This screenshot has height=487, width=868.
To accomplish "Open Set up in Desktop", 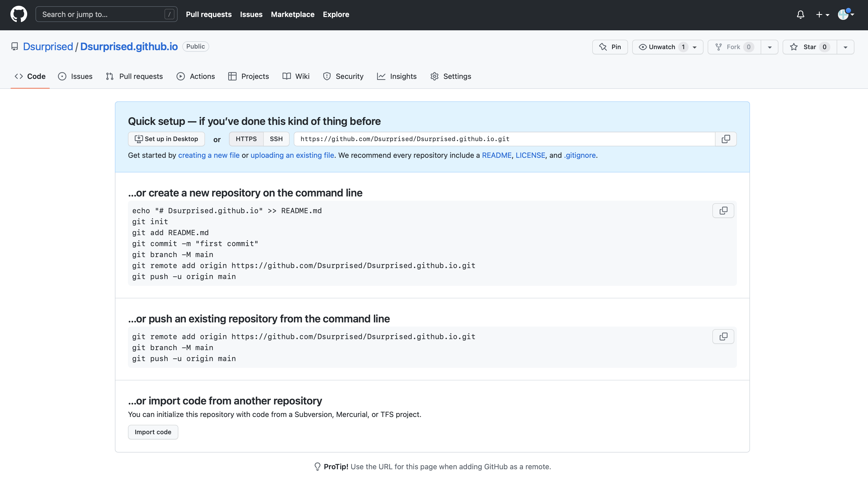I will (166, 139).
